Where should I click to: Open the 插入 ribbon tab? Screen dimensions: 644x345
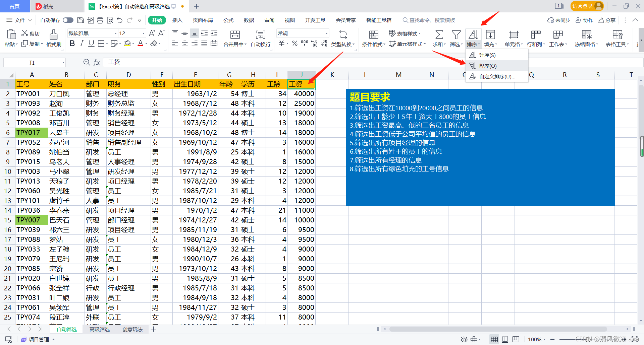177,20
